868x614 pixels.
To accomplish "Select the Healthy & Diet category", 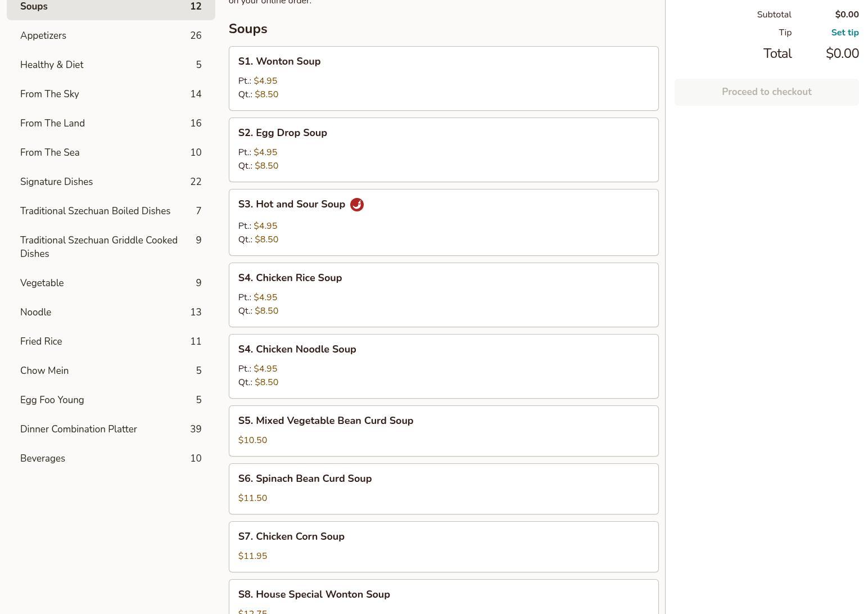I will point(110,65).
